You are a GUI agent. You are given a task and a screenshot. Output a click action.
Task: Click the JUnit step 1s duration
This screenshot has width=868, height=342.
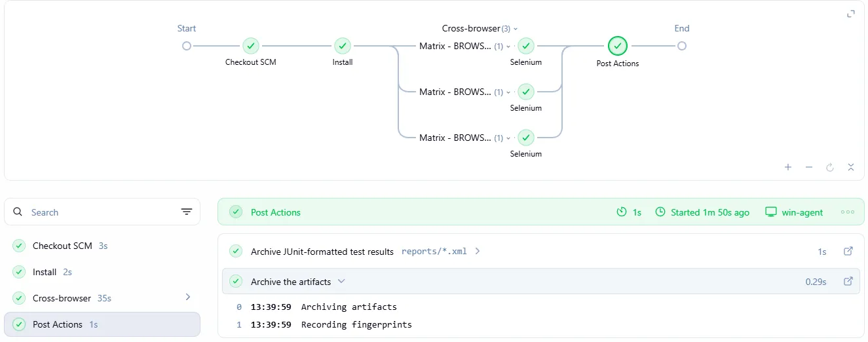pyautogui.click(x=822, y=252)
